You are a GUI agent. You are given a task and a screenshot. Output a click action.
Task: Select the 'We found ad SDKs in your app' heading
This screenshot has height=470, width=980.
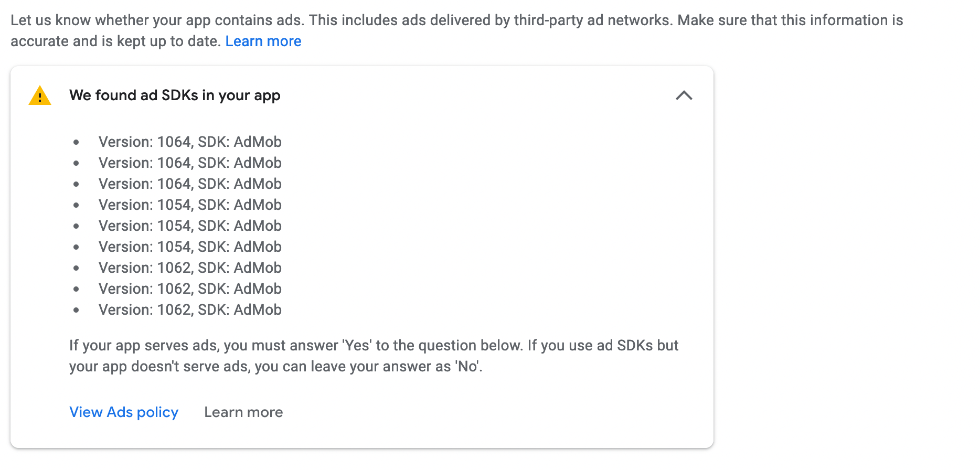pyautogui.click(x=175, y=95)
